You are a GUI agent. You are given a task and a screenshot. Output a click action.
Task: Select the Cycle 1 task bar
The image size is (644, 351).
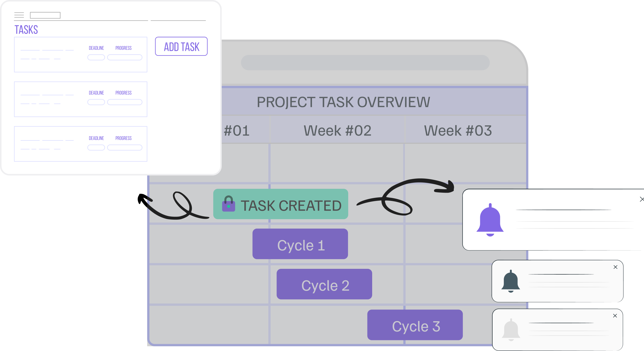tap(300, 244)
